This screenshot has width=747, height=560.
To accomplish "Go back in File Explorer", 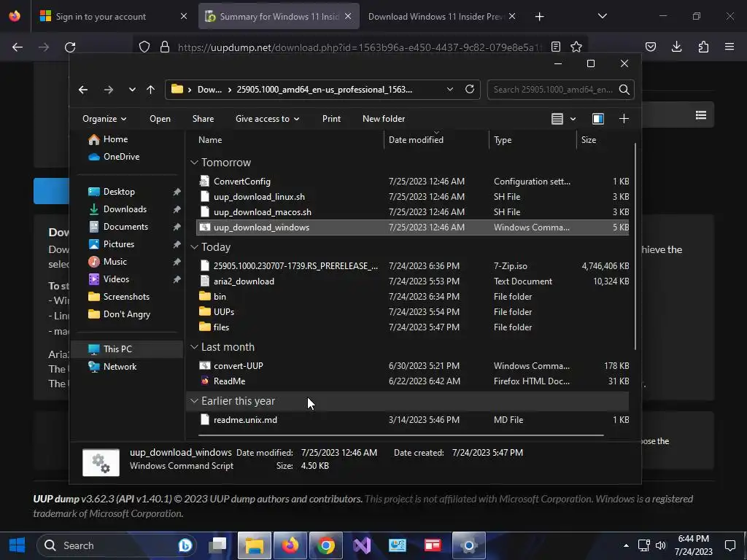I will click(x=83, y=90).
